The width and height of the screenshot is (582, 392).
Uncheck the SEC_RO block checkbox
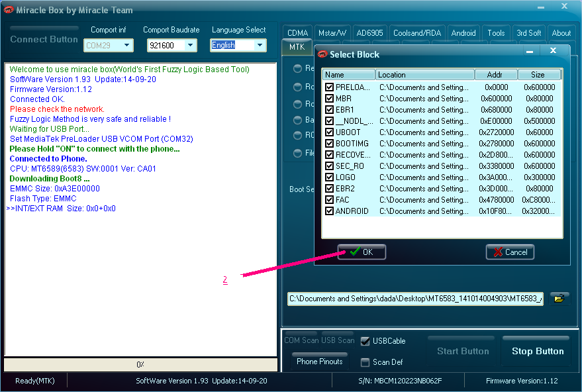[x=329, y=166]
